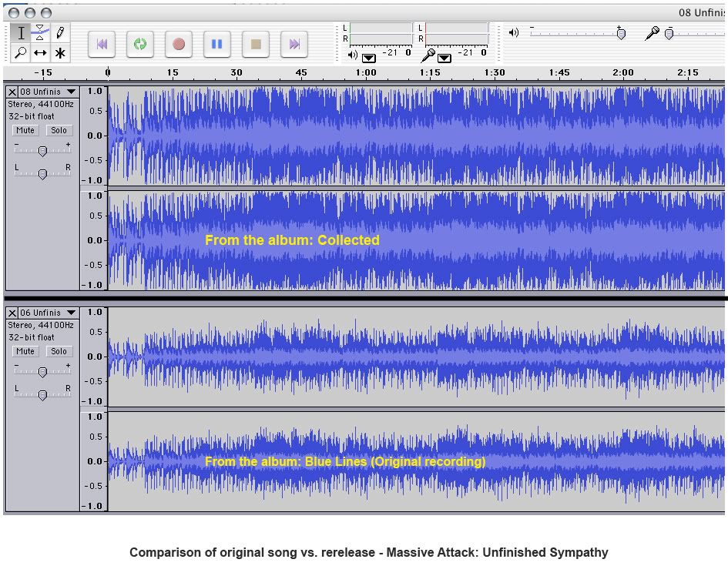Click the 1:30 mark on timeline ruler
Screen dimensions: 728x586
(495, 72)
